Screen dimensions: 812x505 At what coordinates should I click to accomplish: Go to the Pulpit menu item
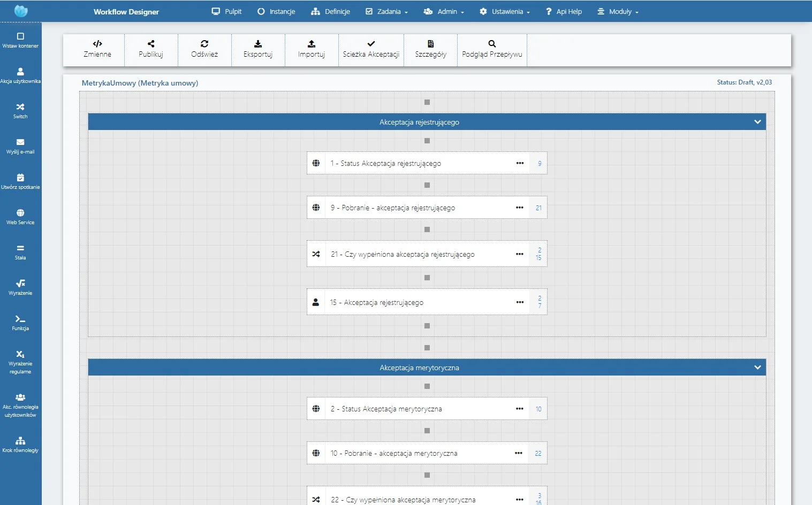(227, 11)
